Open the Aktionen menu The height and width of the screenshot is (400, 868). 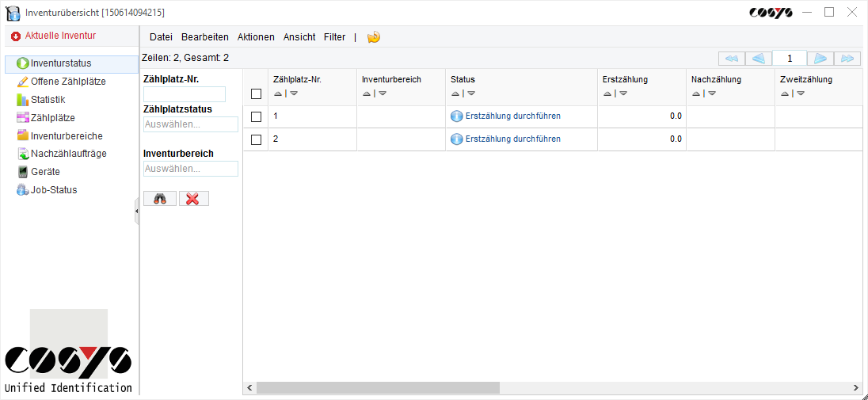tap(256, 37)
